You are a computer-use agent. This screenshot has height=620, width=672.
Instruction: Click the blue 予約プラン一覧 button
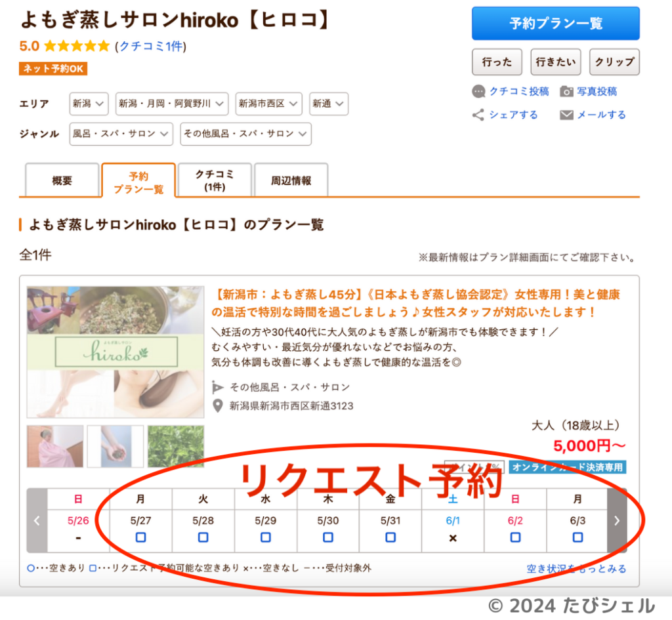tap(555, 23)
